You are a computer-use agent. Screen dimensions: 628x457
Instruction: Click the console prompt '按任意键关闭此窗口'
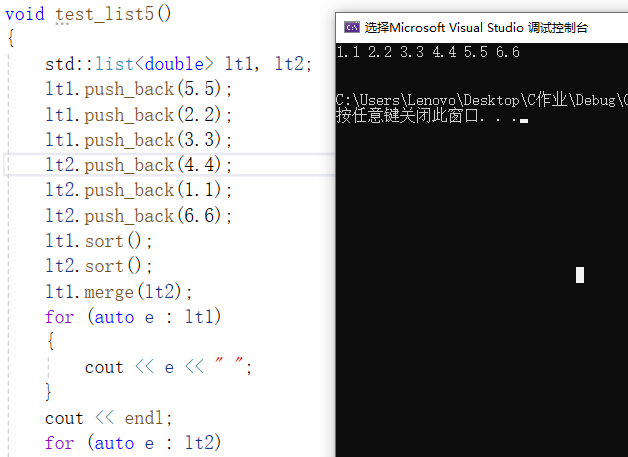pyautogui.click(x=407, y=116)
